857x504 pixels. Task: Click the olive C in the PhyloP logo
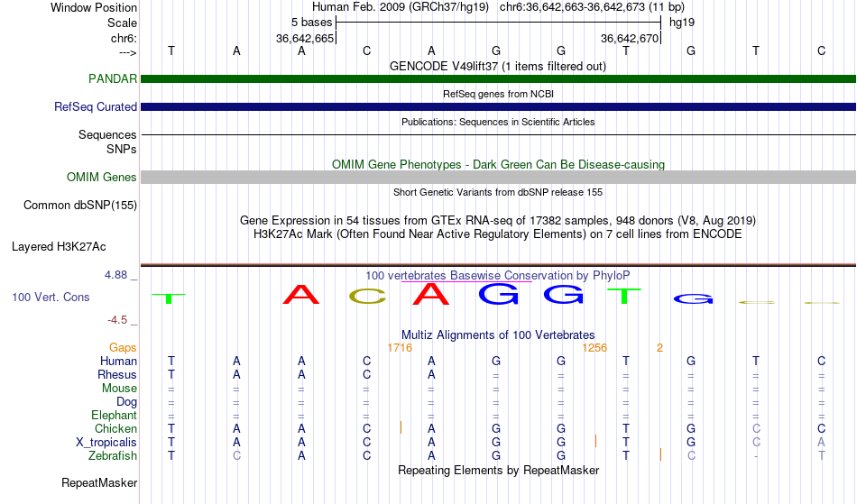point(367,297)
